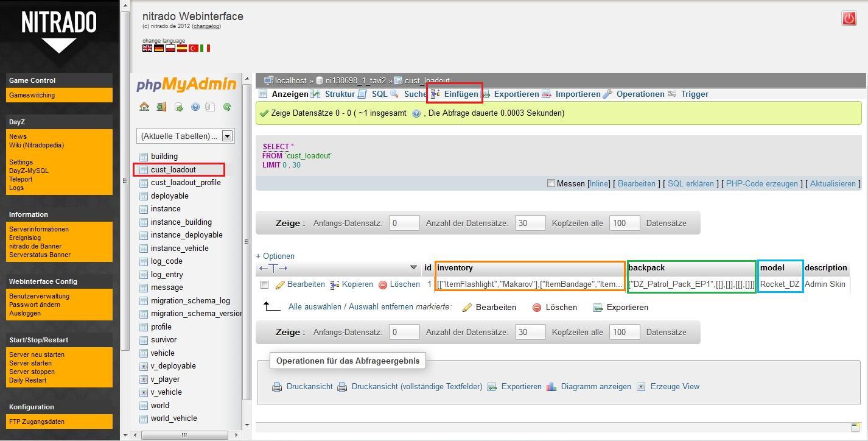Click the inventory column header
This screenshot has height=441, width=868.
click(x=455, y=268)
